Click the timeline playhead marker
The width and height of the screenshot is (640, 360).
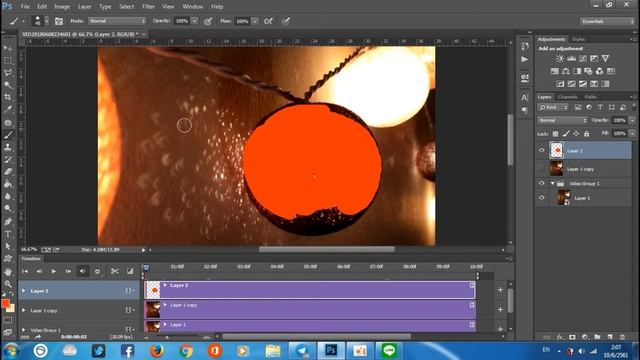click(x=146, y=267)
